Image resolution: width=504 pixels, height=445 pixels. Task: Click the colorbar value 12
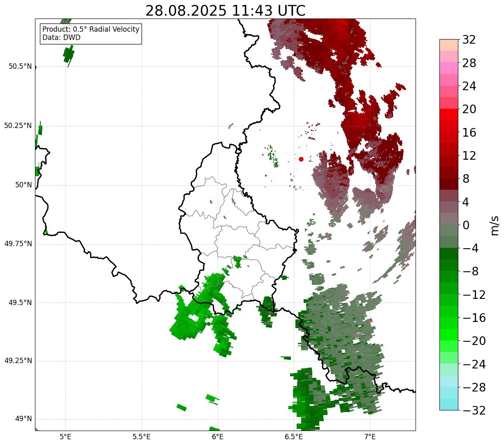[x=469, y=156]
